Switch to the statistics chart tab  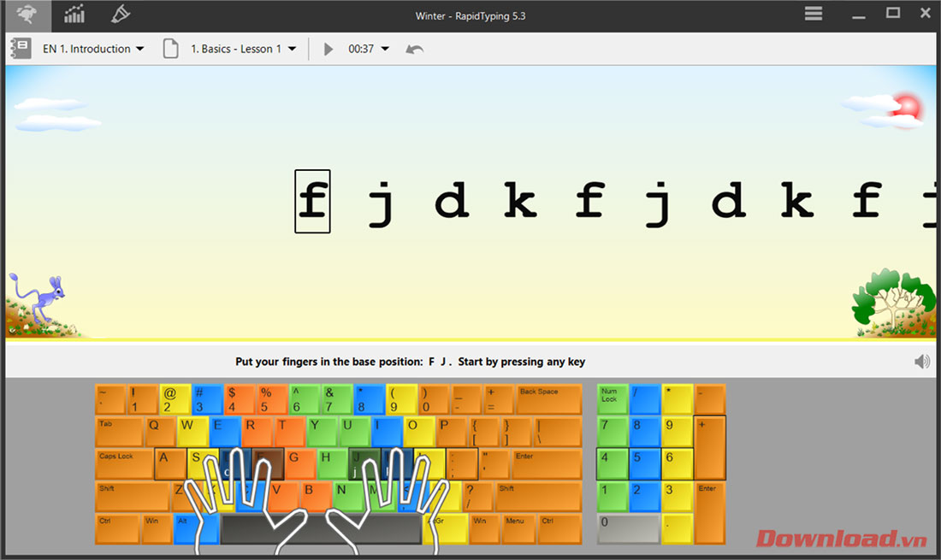pyautogui.click(x=74, y=14)
